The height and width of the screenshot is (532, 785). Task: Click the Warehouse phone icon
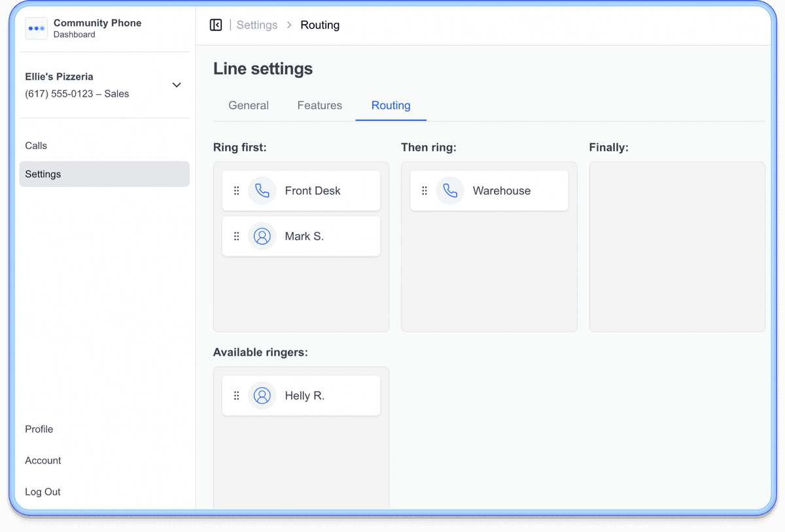(450, 191)
